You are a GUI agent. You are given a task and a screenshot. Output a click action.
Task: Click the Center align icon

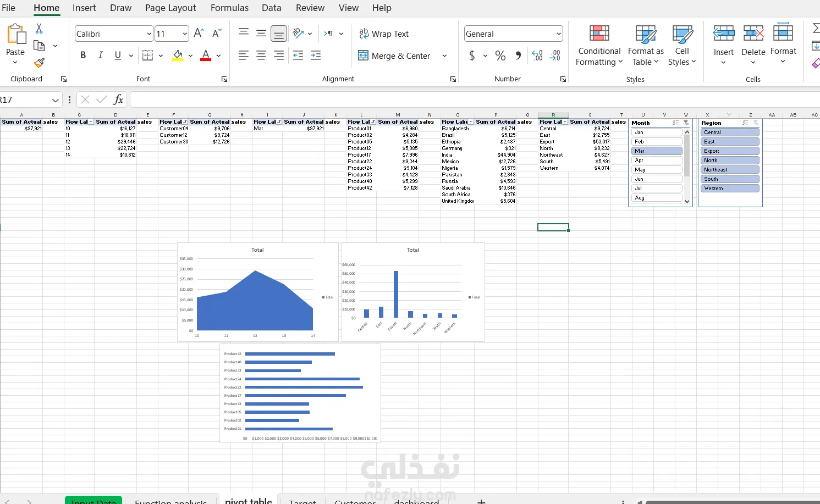[x=261, y=56]
